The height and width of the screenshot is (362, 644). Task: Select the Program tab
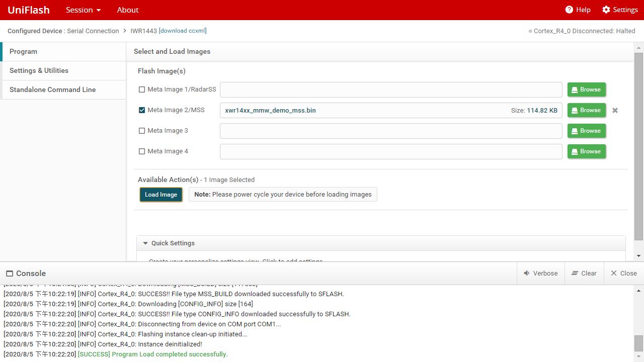(x=63, y=51)
